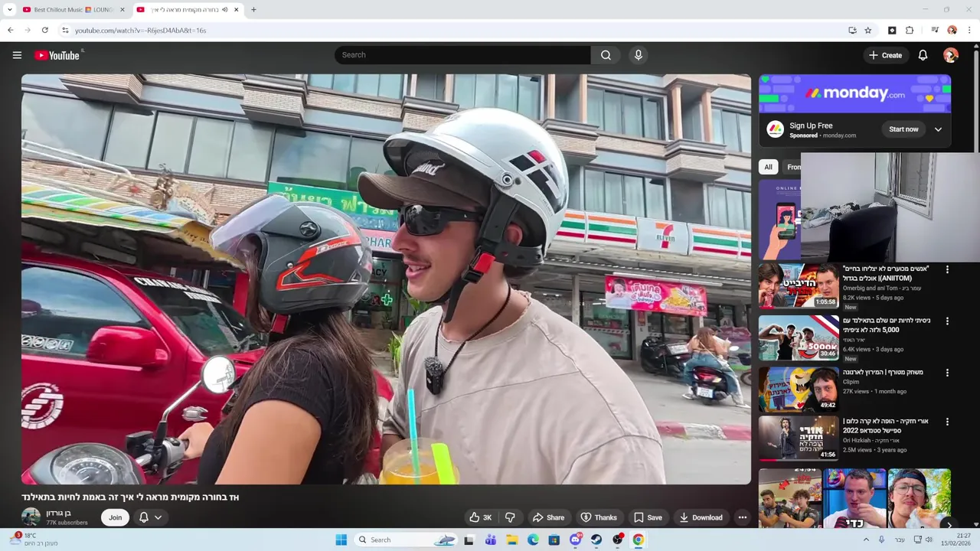The image size is (980, 551).
Task: Reload the page
Action: point(45,31)
